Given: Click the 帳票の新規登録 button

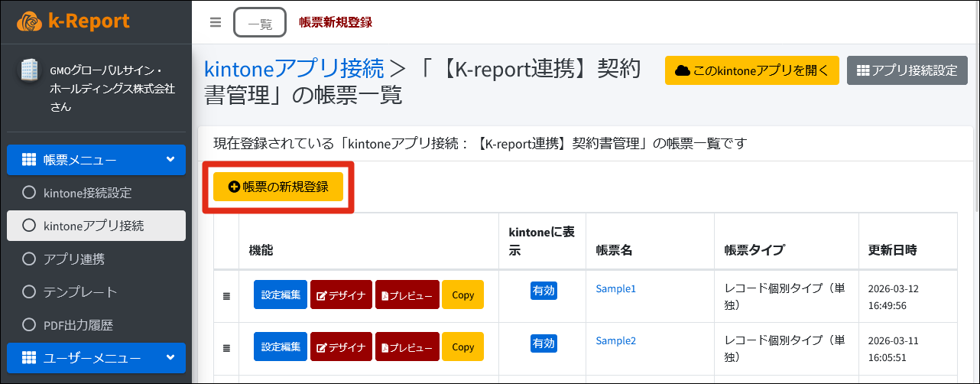Looking at the screenshot, I should point(278,187).
